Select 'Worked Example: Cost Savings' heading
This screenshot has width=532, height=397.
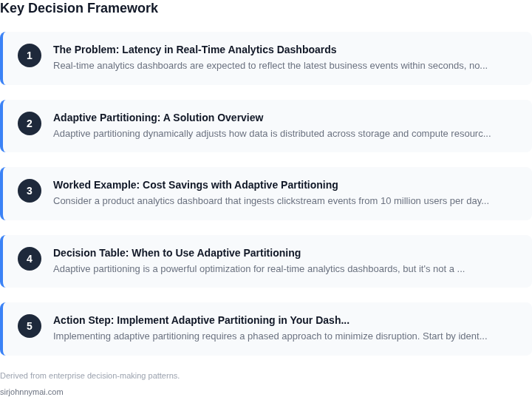(x=195, y=185)
